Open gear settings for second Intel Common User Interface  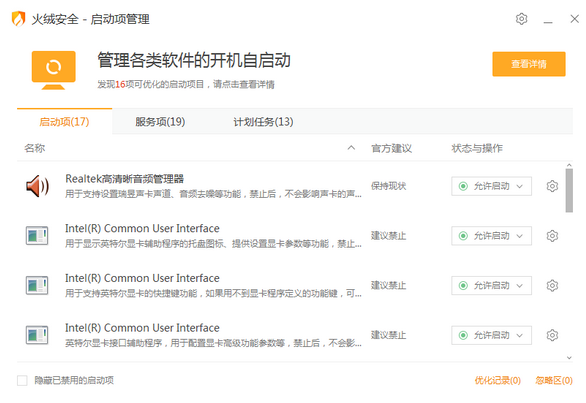coord(552,286)
